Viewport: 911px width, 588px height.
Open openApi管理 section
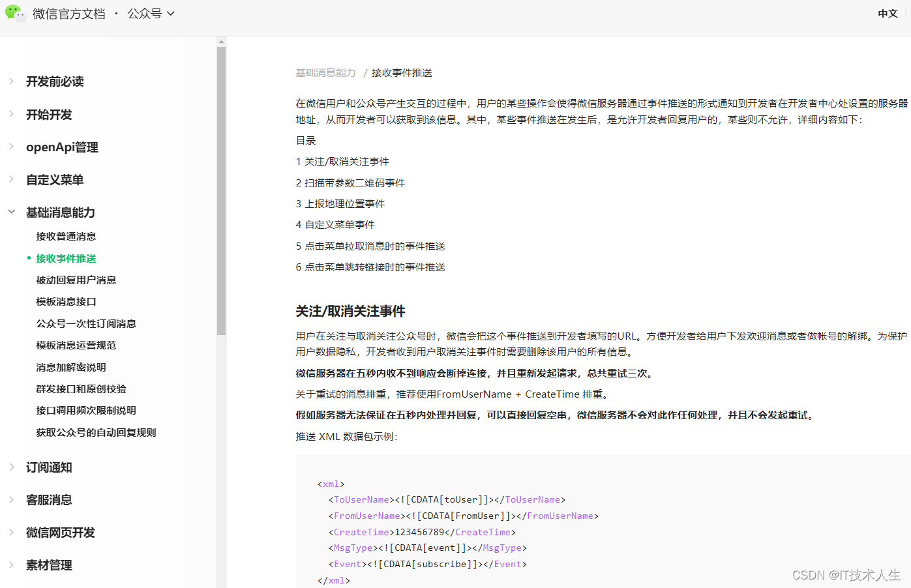click(x=62, y=147)
